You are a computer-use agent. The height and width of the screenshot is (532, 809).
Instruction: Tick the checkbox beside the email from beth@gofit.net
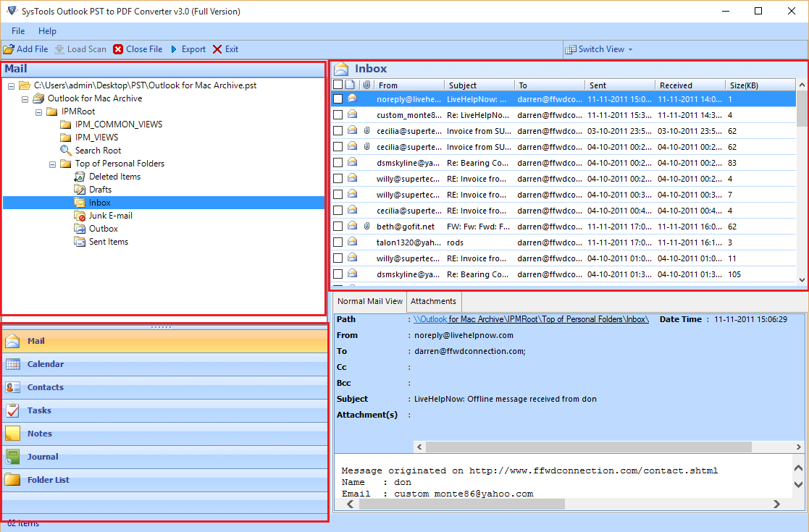[x=338, y=226]
